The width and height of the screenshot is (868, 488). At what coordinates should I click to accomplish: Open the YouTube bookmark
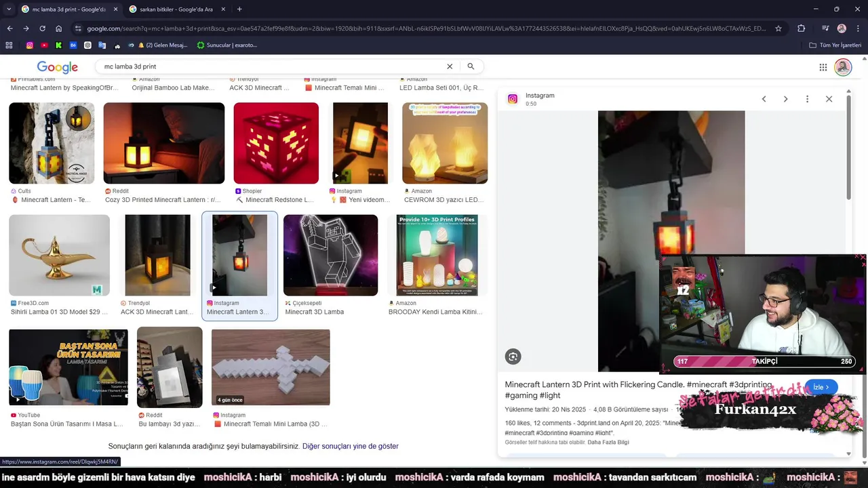tap(44, 45)
